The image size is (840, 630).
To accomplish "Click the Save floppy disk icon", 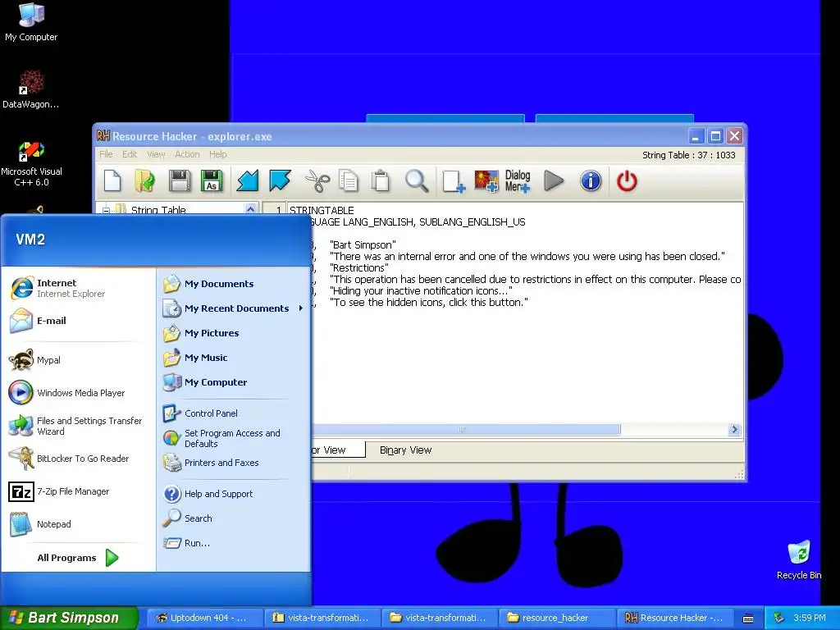I will pos(180,181).
